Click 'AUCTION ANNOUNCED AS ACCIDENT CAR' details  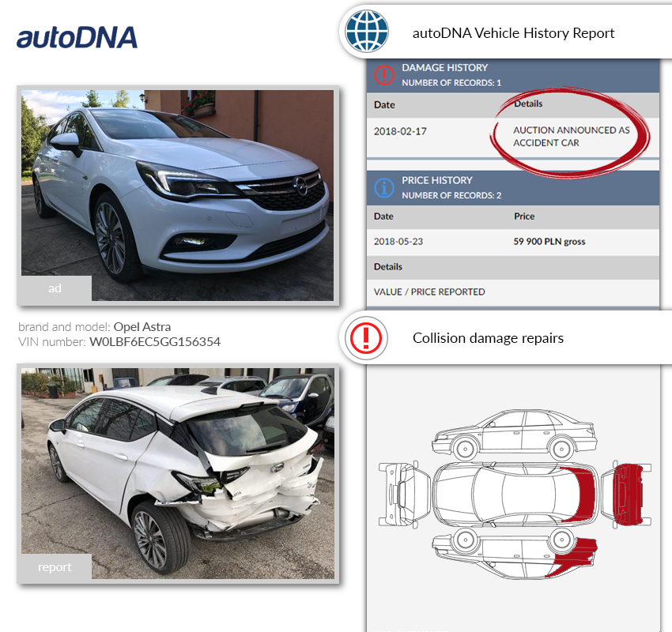coord(572,136)
